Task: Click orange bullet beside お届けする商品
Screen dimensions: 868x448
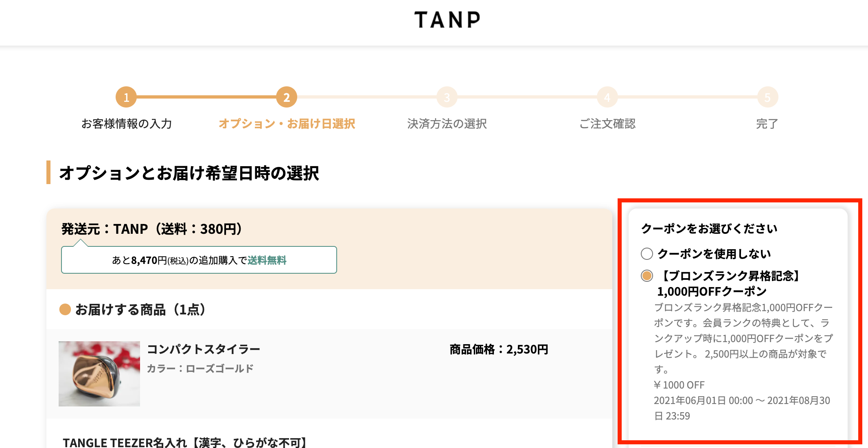Action: pyautogui.click(x=65, y=310)
